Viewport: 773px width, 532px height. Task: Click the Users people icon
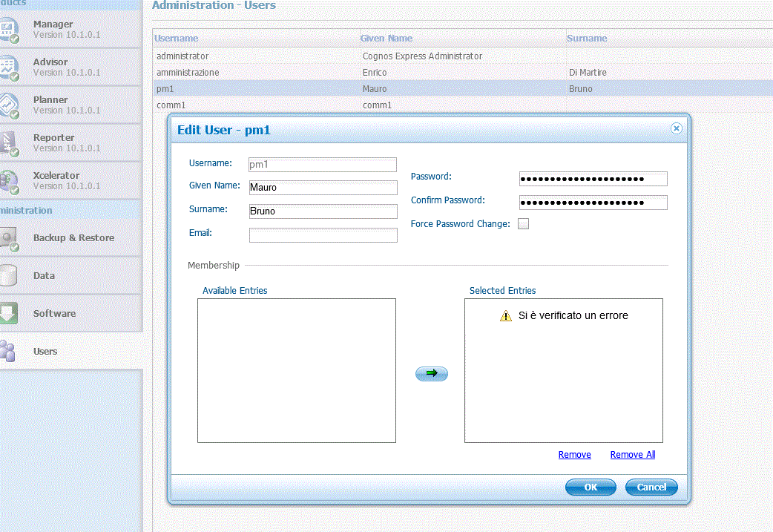(x=7, y=351)
